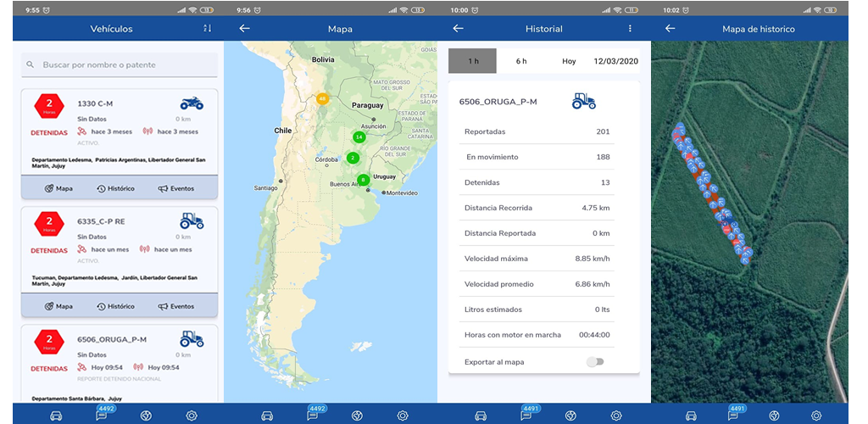Tap steering wheel icon in Historial bottom bar
The width and height of the screenshot is (868, 424).
pyautogui.click(x=570, y=416)
